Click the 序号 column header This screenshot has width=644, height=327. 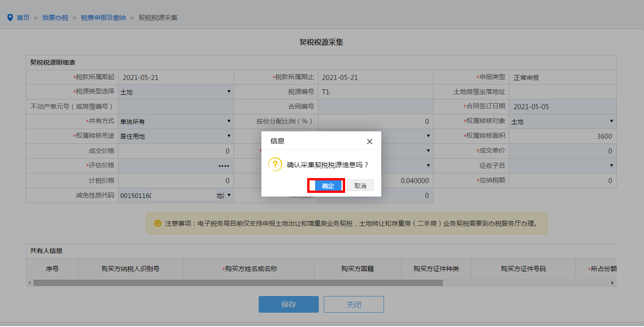coord(52,269)
